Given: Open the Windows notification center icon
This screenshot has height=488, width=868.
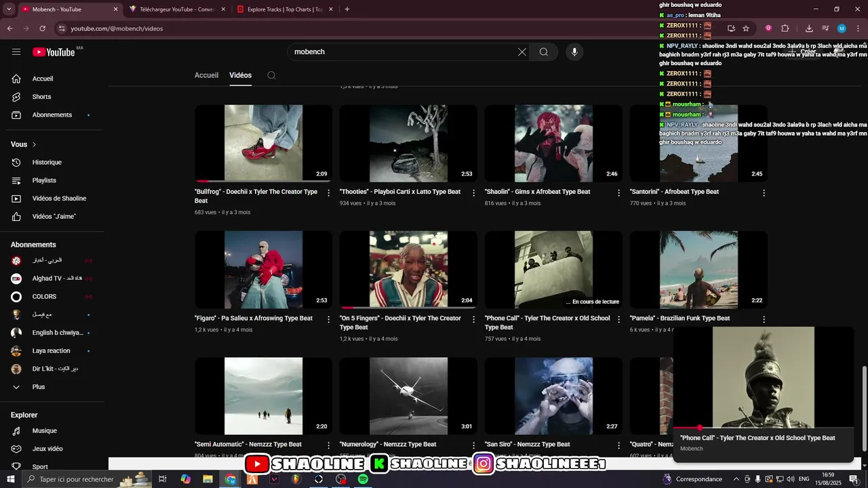Looking at the screenshot, I should [x=854, y=479].
